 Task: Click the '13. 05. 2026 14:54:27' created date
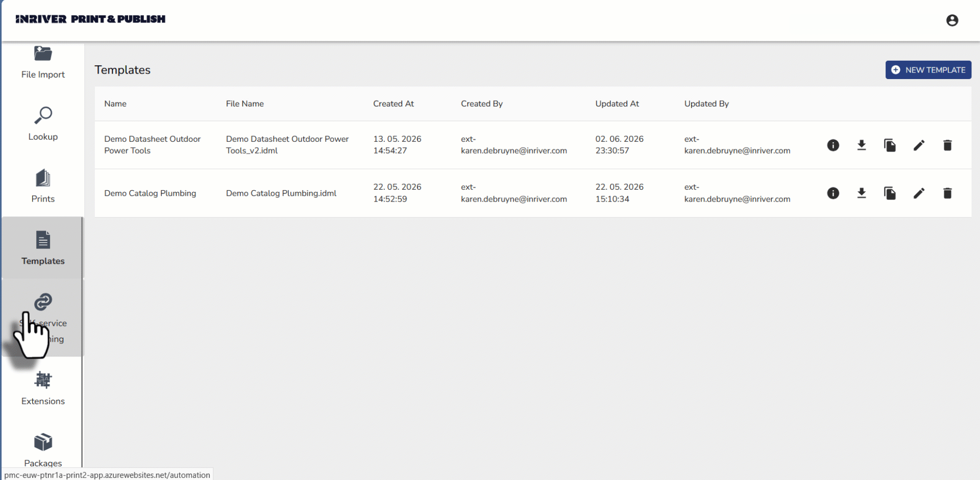click(397, 145)
